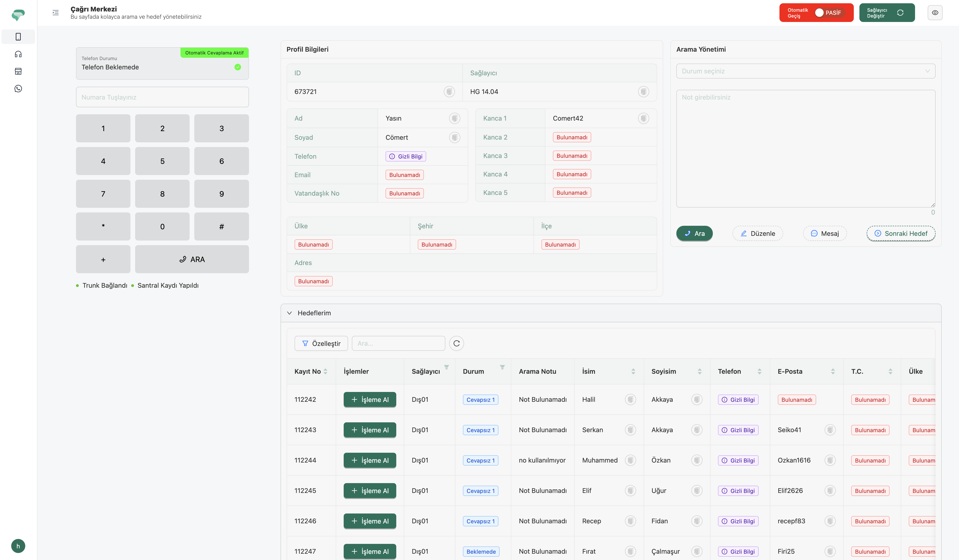
Task: Sort by Soyisim column
Action: (699, 371)
